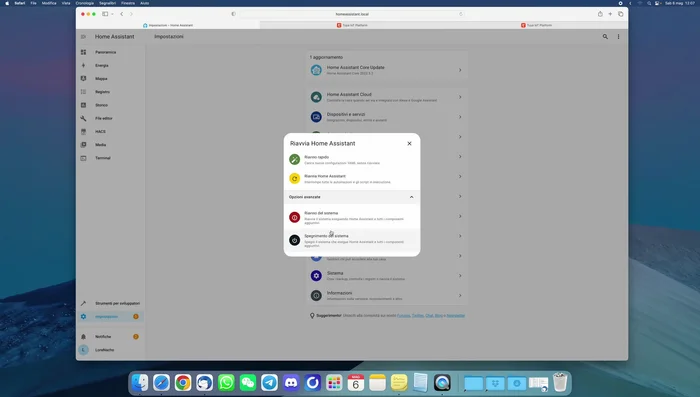The width and height of the screenshot is (700, 397).
Task: Click the Chat community link
Action: point(429,316)
